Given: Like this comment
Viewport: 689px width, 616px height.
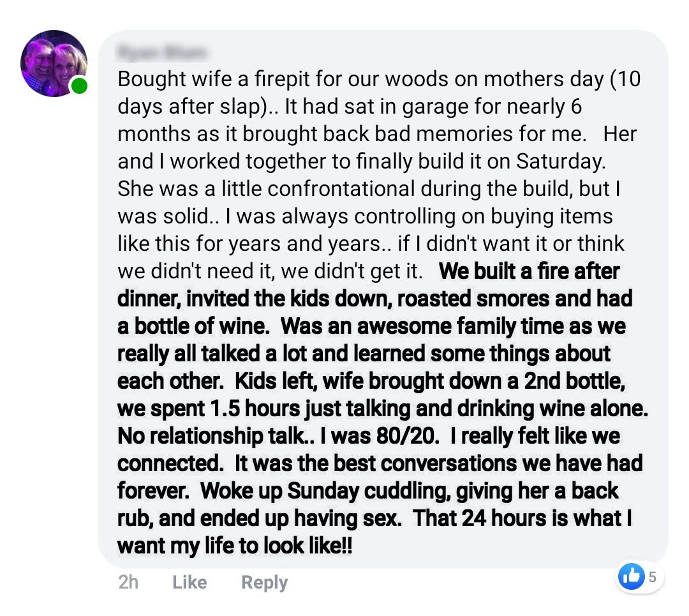Looking at the screenshot, I should tap(189, 582).
